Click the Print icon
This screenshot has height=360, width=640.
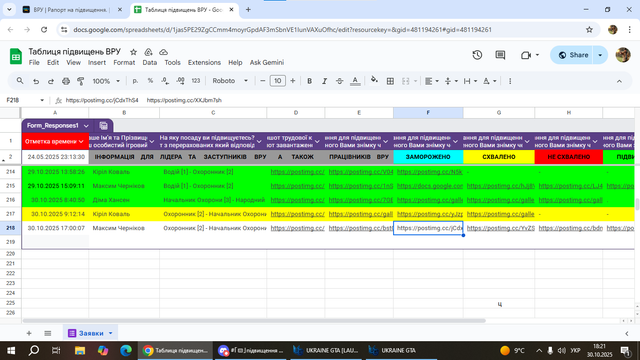point(66,81)
